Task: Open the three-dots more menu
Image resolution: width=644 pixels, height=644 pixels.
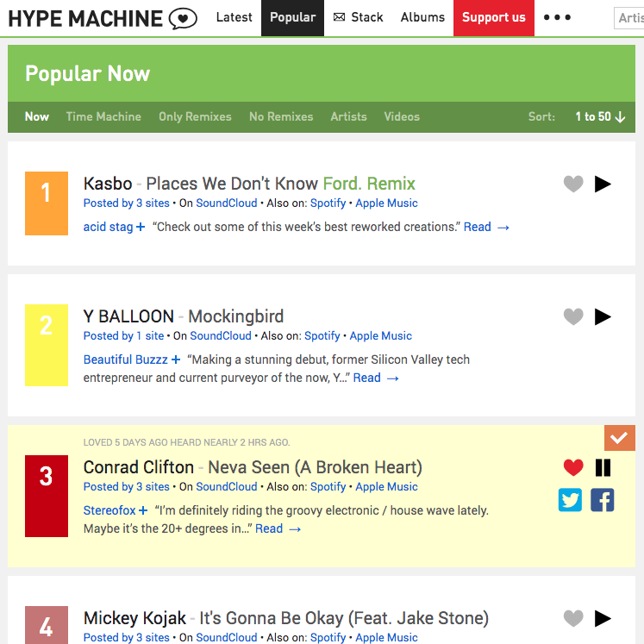Action: [557, 17]
